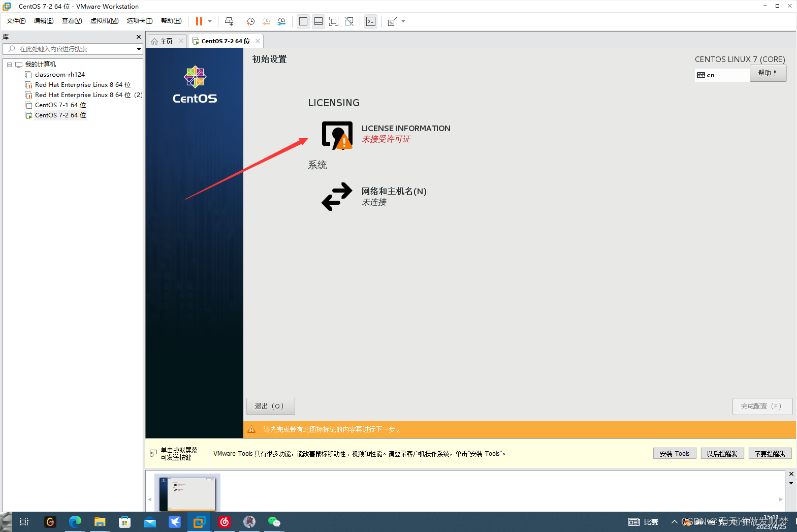Image resolution: width=797 pixels, height=532 pixels.
Task: Pause the virtual machine with the orange pause icon
Action: click(x=199, y=21)
